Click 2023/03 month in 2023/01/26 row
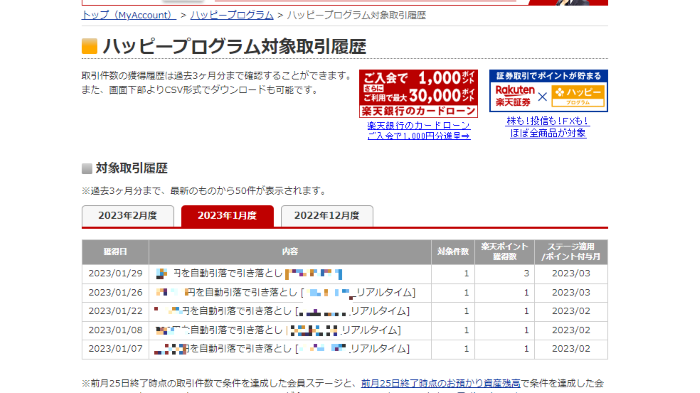Viewport: 700px width, 393px height. (x=571, y=293)
